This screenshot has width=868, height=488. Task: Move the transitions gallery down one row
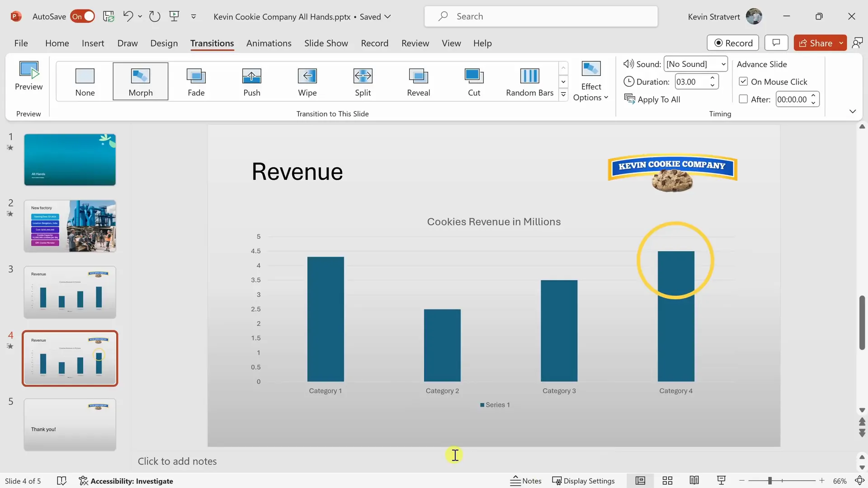563,82
